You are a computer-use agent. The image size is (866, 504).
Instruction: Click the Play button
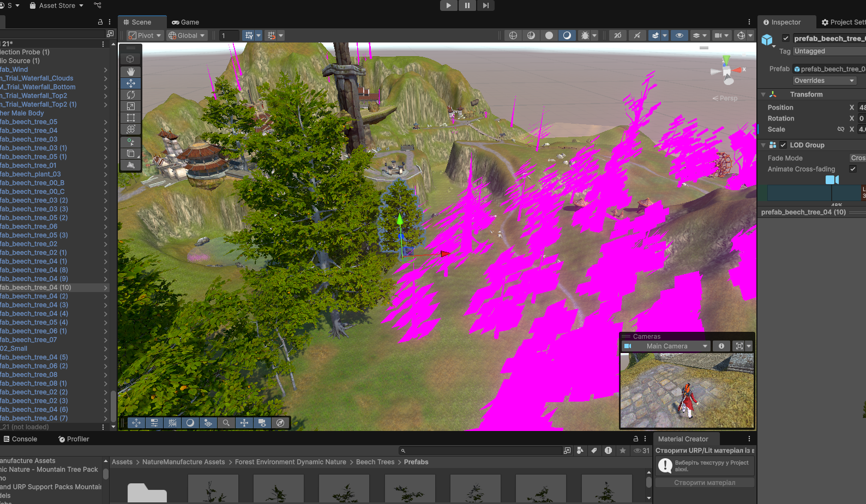[x=448, y=5]
